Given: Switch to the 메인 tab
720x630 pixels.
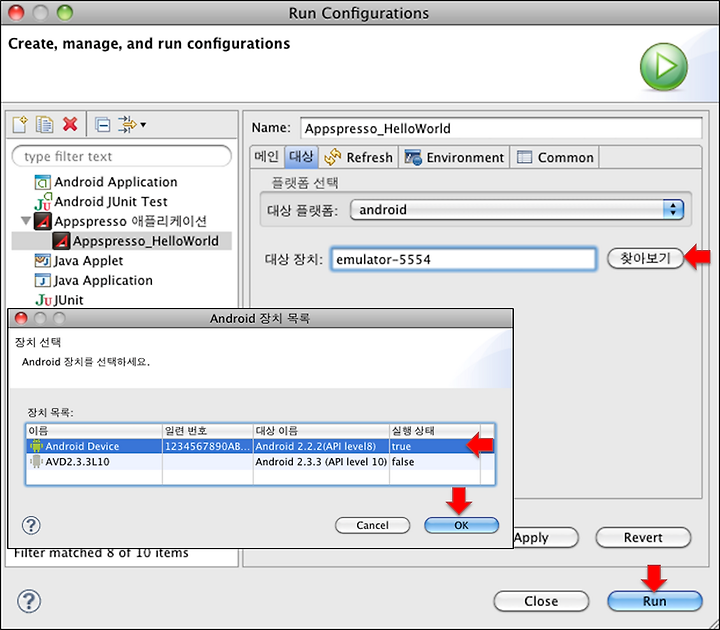Looking at the screenshot, I should pos(266,157).
